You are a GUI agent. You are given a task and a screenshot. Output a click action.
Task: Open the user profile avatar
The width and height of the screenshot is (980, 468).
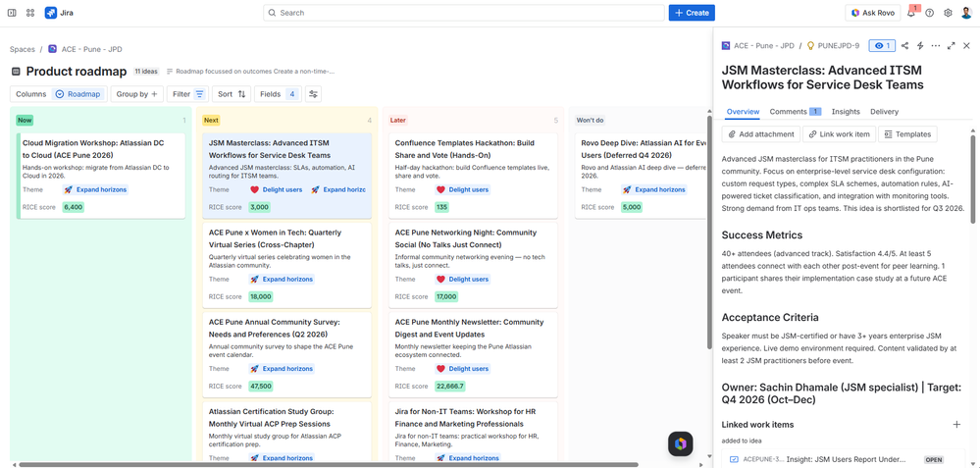click(966, 13)
